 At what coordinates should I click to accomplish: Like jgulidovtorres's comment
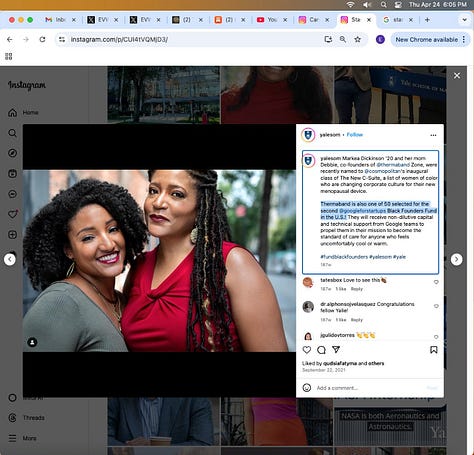[x=436, y=337]
